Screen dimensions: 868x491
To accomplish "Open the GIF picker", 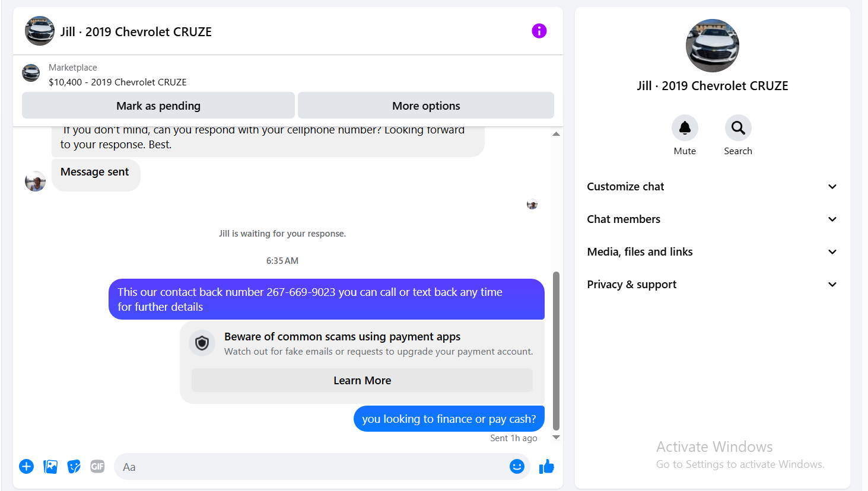I will (97, 467).
